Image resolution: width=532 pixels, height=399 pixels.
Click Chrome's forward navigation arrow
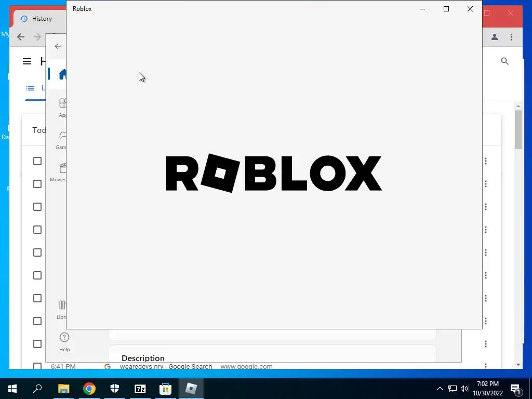tap(37, 37)
